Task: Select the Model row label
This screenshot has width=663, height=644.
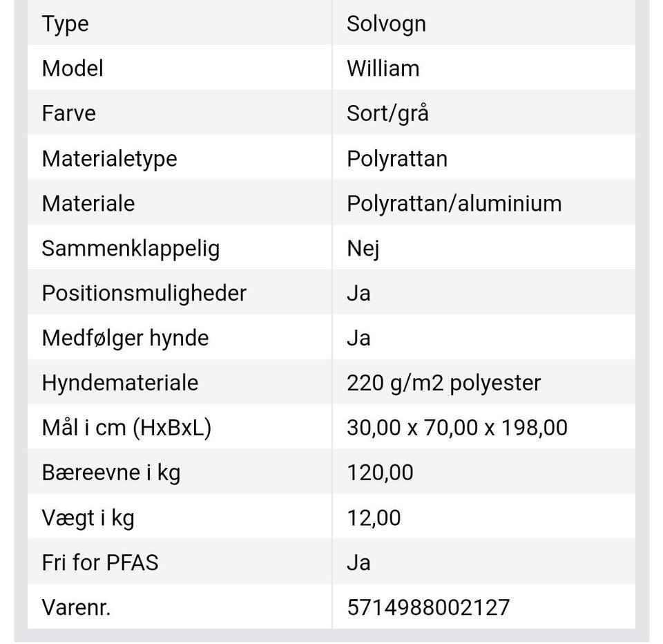Action: pos(73,68)
